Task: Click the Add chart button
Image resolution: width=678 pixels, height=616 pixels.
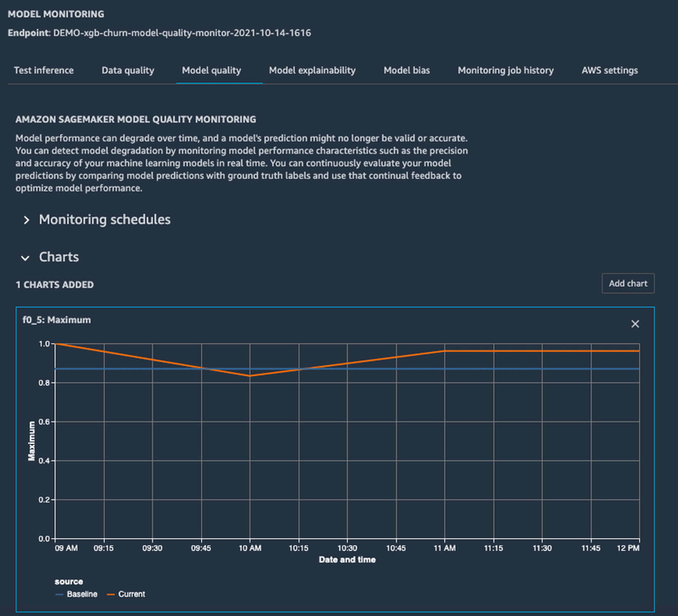Action: click(628, 283)
